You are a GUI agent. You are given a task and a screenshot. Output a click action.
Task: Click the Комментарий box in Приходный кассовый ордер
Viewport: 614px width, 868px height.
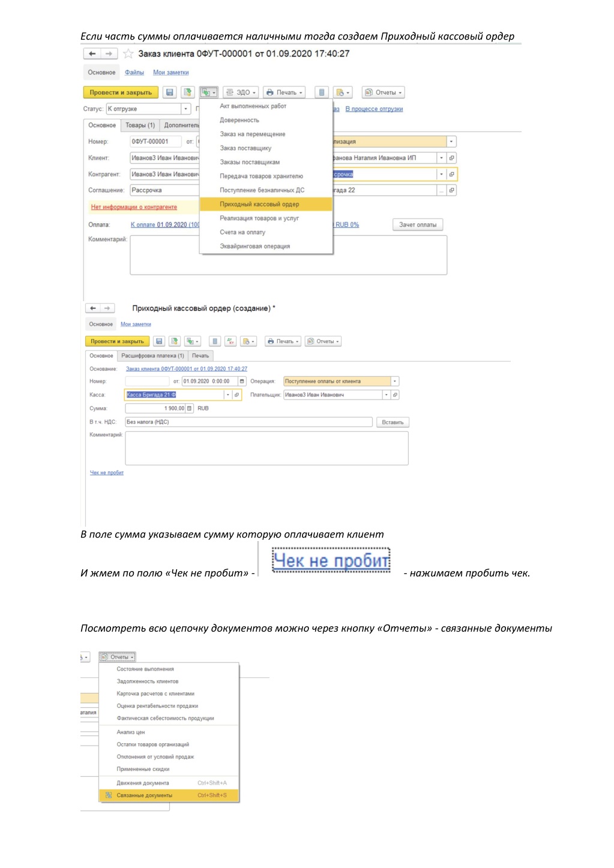(x=266, y=448)
